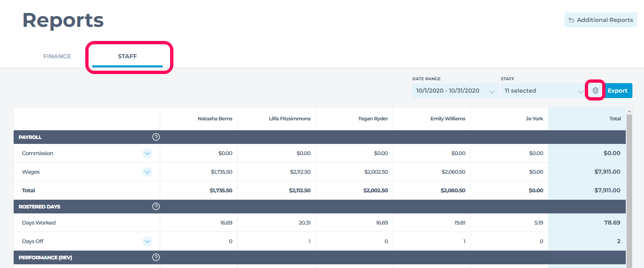The height and width of the screenshot is (268, 644).
Task: Click Emily Williams' days worked 19.81
Action: [460, 223]
